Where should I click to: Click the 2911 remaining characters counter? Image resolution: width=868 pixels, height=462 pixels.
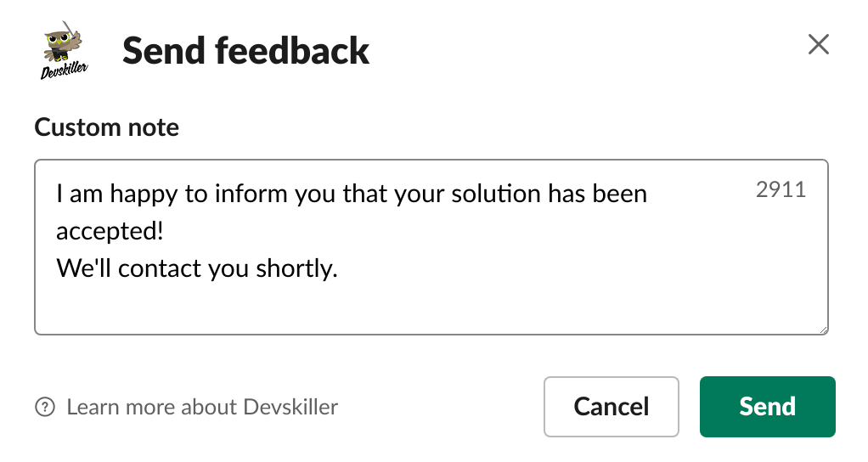tap(781, 189)
